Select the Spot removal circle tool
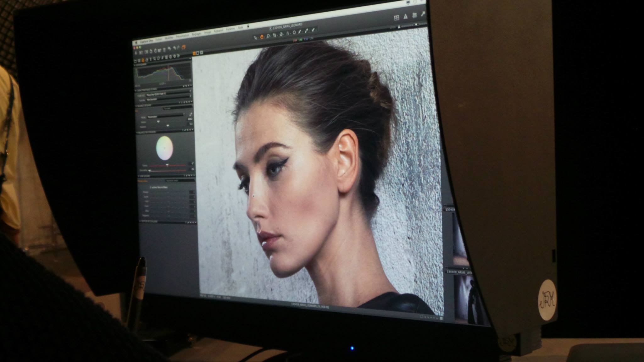644x362 pixels. [x=294, y=32]
